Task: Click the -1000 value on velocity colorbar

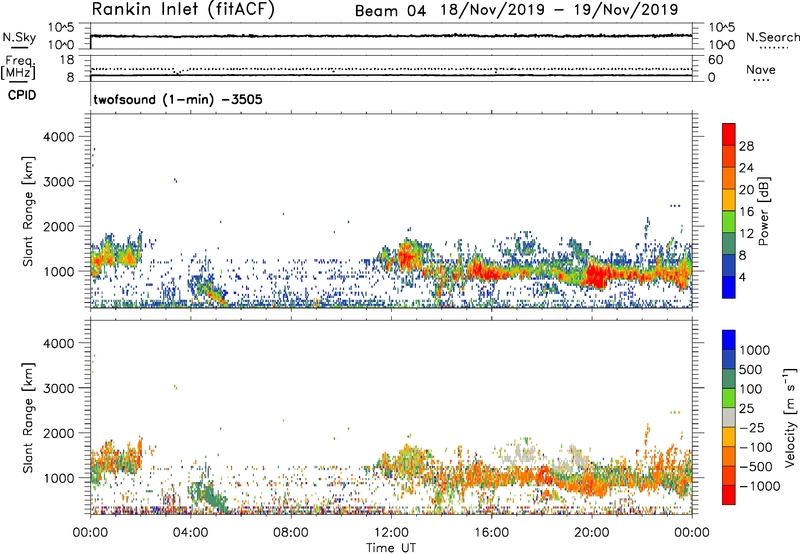Action: 760,486
